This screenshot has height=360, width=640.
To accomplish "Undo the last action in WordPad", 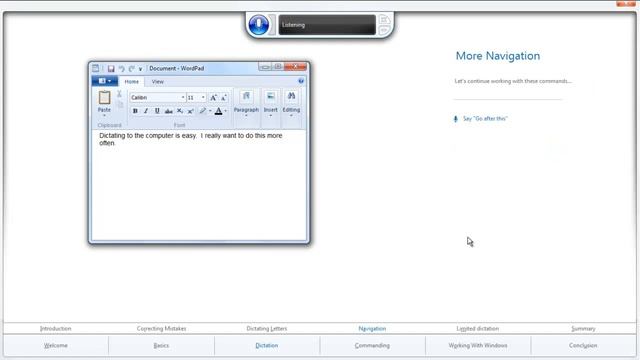I will pos(121,69).
